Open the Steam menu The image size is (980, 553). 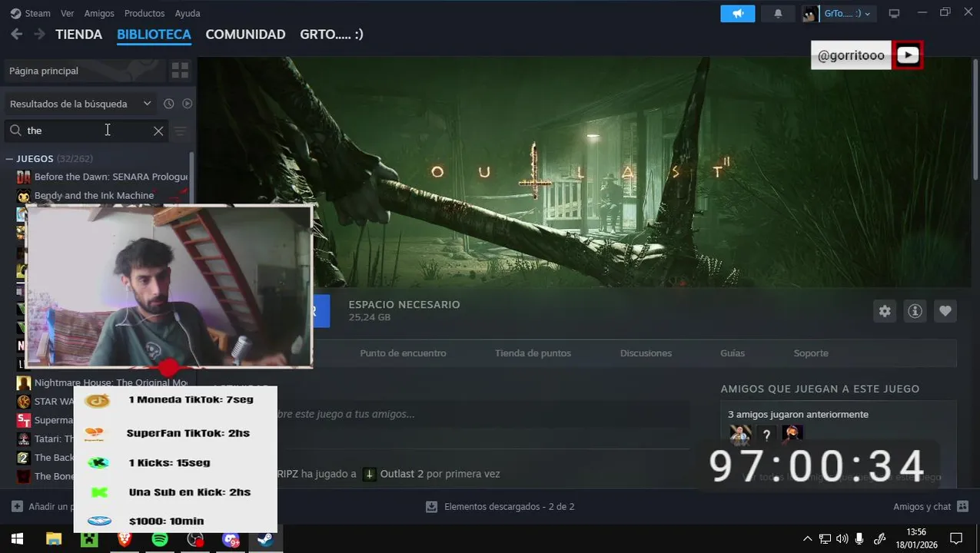click(x=31, y=13)
